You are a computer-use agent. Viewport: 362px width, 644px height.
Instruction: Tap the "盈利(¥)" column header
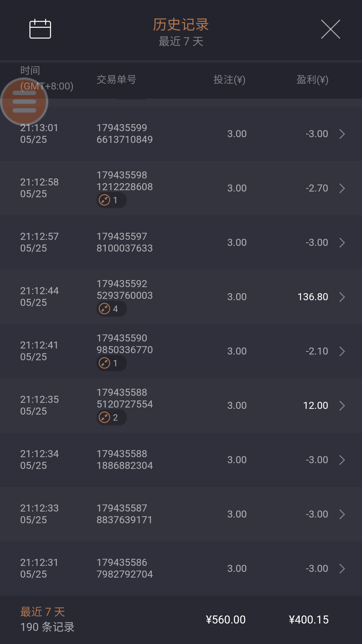pos(312,80)
